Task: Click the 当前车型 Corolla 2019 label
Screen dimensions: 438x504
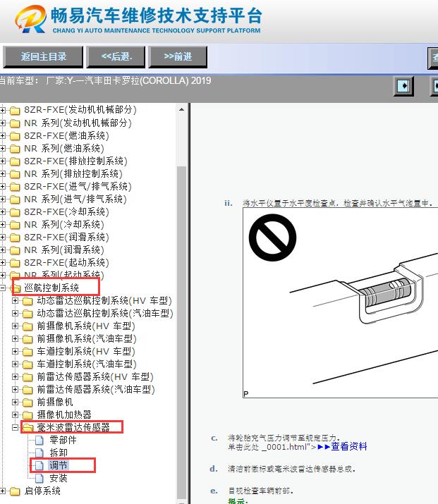Action: tap(106, 80)
